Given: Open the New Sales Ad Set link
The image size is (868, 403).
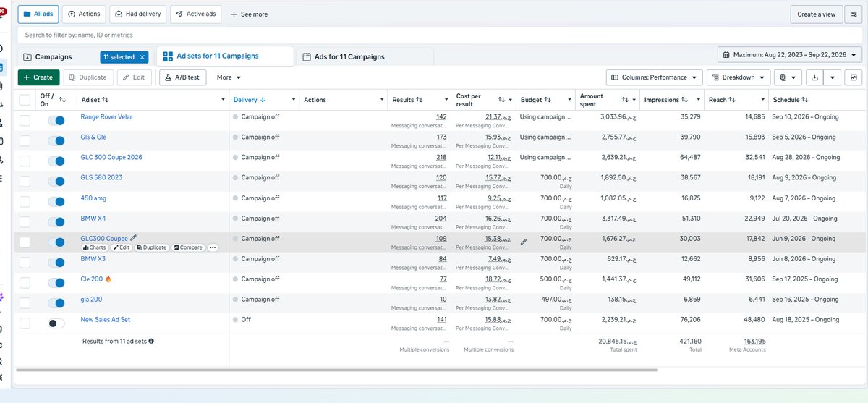Looking at the screenshot, I should pyautogui.click(x=106, y=319).
